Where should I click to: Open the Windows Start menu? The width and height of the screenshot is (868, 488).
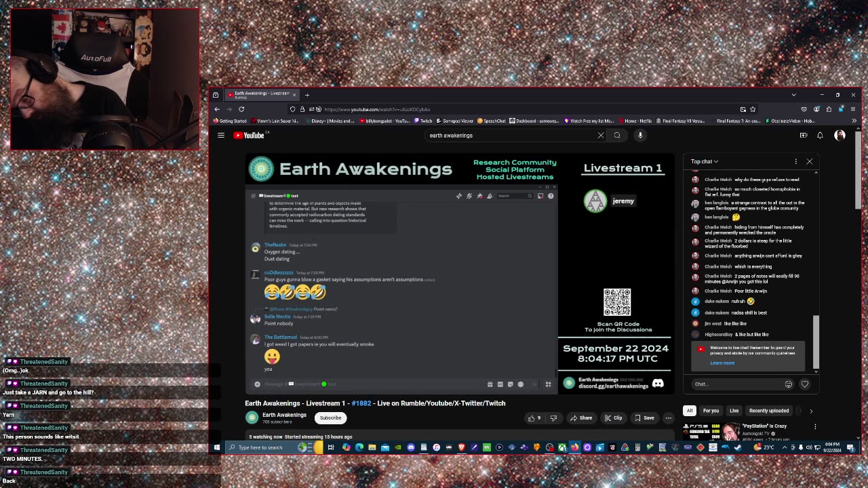tap(217, 447)
